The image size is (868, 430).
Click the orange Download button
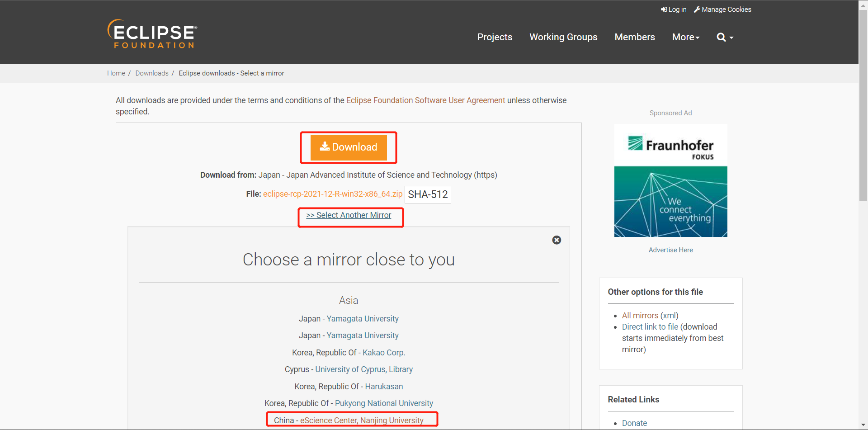point(349,147)
